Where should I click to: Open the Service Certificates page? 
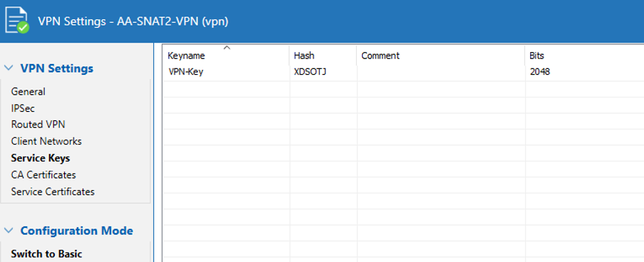(x=53, y=192)
